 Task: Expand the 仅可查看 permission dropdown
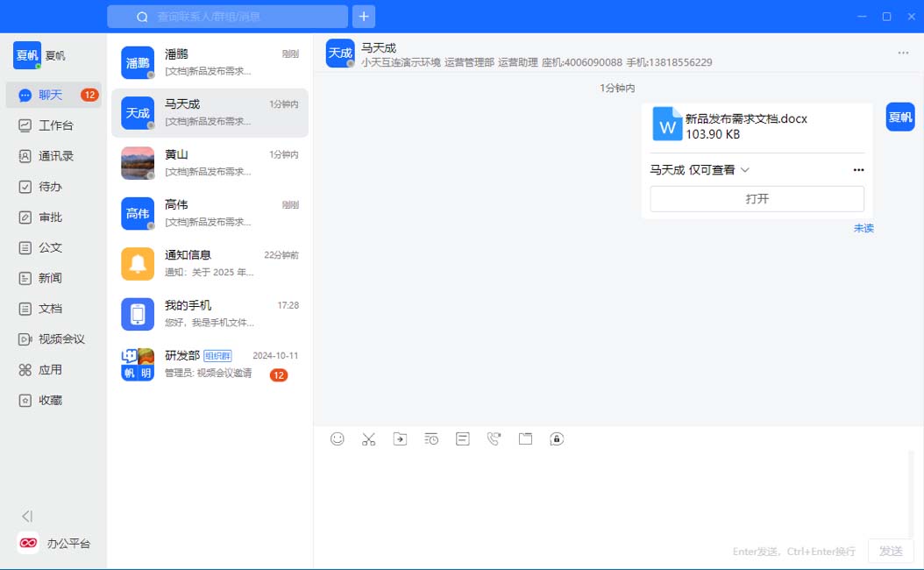[x=745, y=170]
